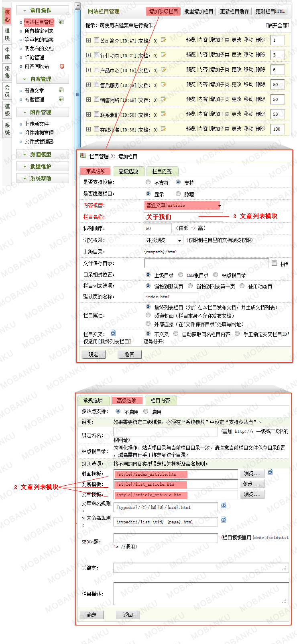Expand the 联系我们 row plus icon
The image size is (297, 644).
(88, 114)
